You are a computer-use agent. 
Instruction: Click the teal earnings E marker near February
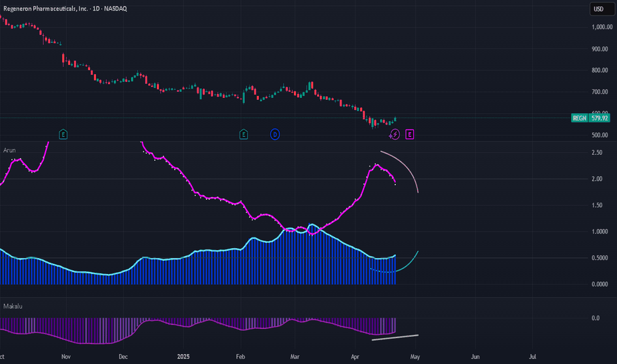pyautogui.click(x=244, y=134)
